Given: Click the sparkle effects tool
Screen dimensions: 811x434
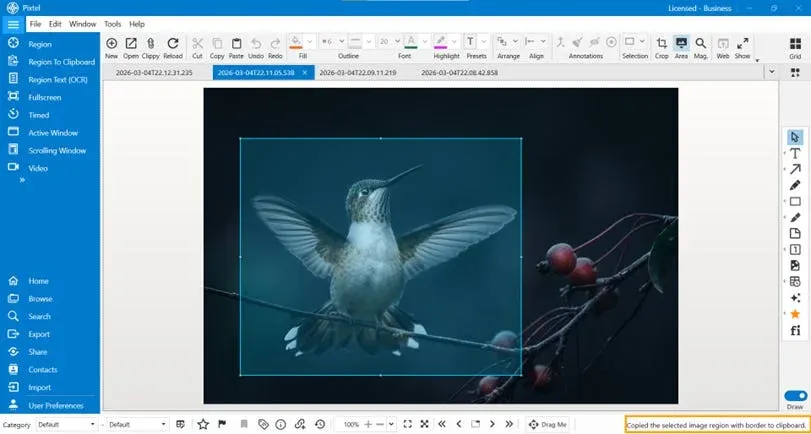Looking at the screenshot, I should (x=795, y=298).
